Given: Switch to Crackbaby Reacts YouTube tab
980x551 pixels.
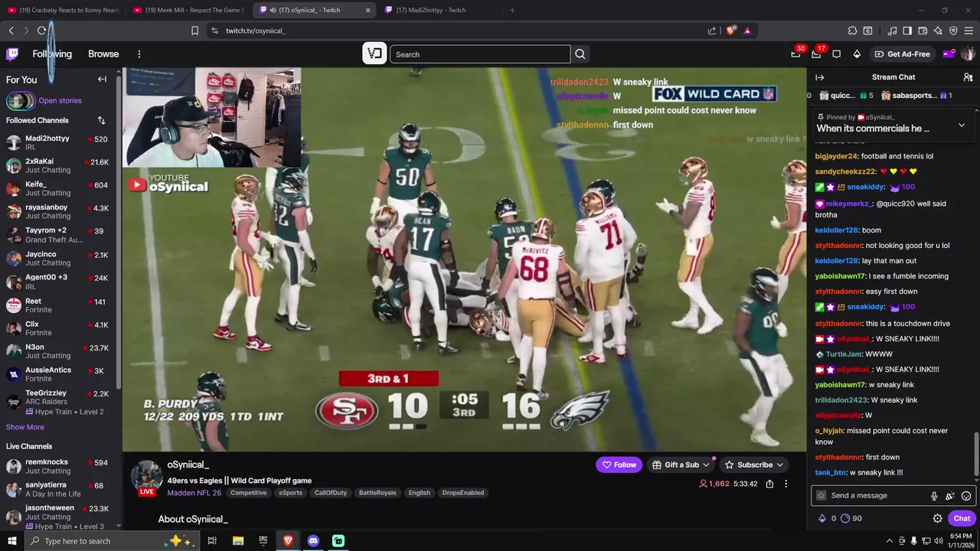Looking at the screenshot, I should (64, 10).
